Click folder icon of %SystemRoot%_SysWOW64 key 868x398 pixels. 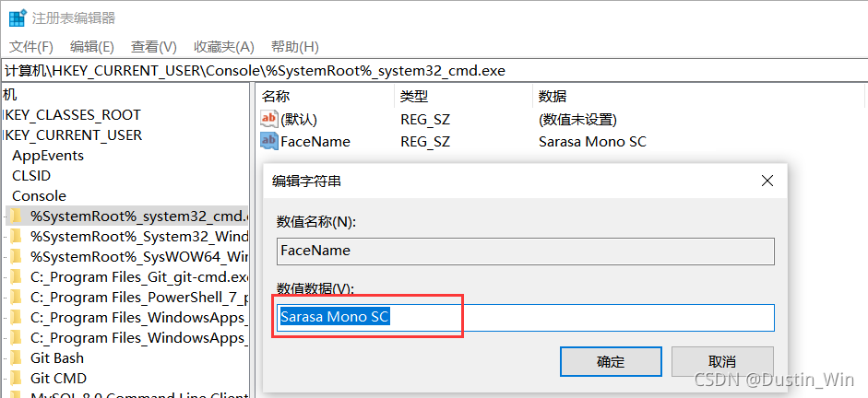[16, 256]
